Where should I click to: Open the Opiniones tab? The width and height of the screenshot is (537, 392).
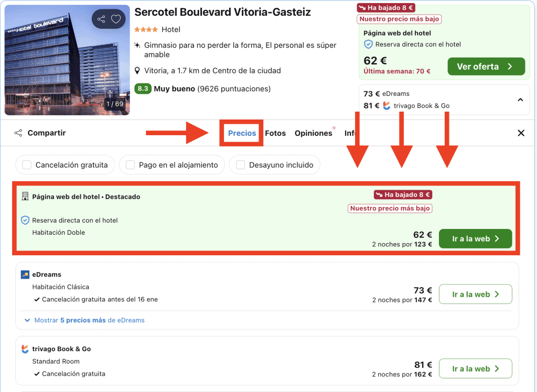click(x=313, y=133)
